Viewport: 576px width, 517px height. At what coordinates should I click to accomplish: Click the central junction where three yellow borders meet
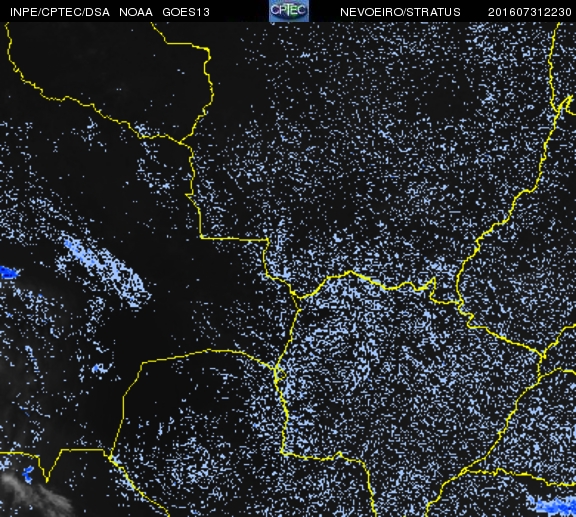pyautogui.click(x=298, y=298)
